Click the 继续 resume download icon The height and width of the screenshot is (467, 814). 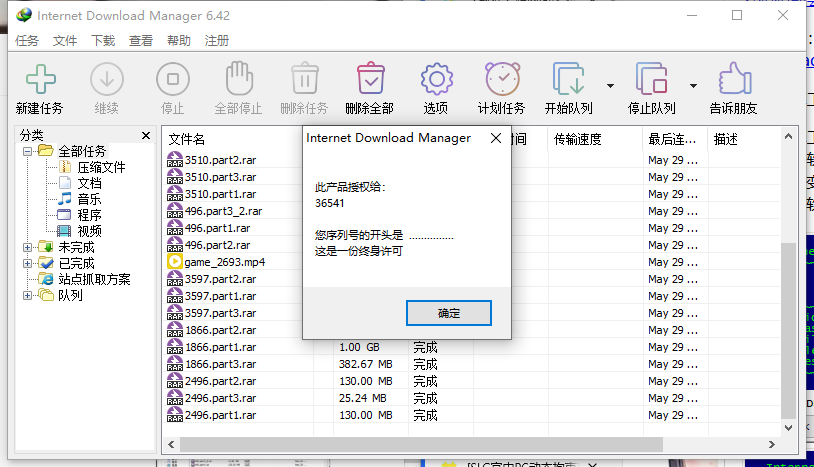(x=106, y=79)
